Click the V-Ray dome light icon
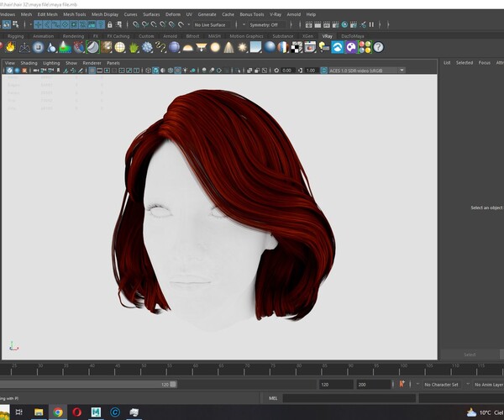 click(187, 48)
